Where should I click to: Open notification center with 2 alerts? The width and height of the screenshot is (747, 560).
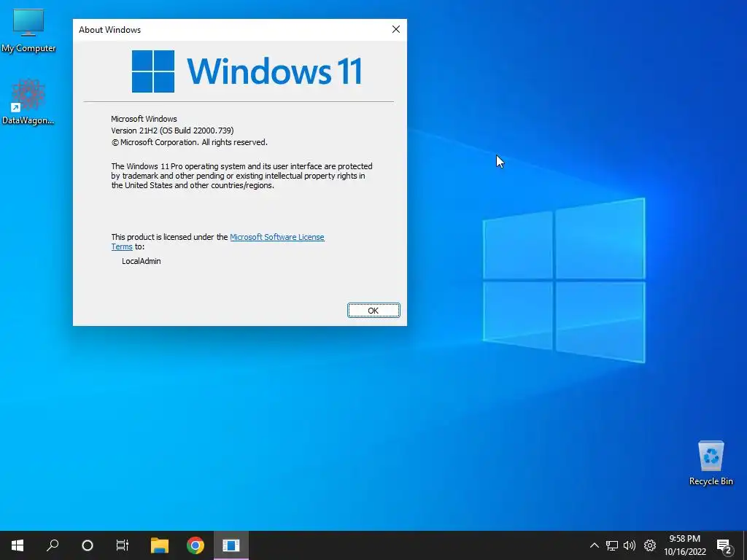tap(724, 545)
